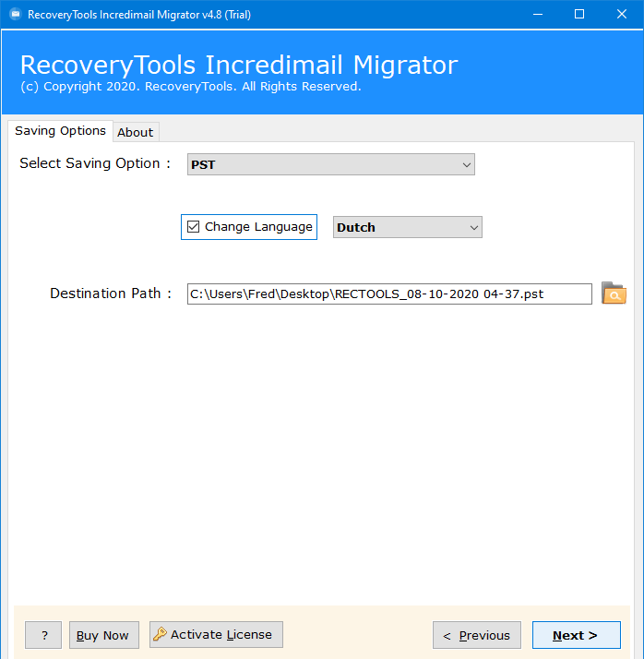Viewport: 644px width, 659px height.
Task: Click the RecoveryTools Incredimail Migrator heading
Action: [239, 66]
